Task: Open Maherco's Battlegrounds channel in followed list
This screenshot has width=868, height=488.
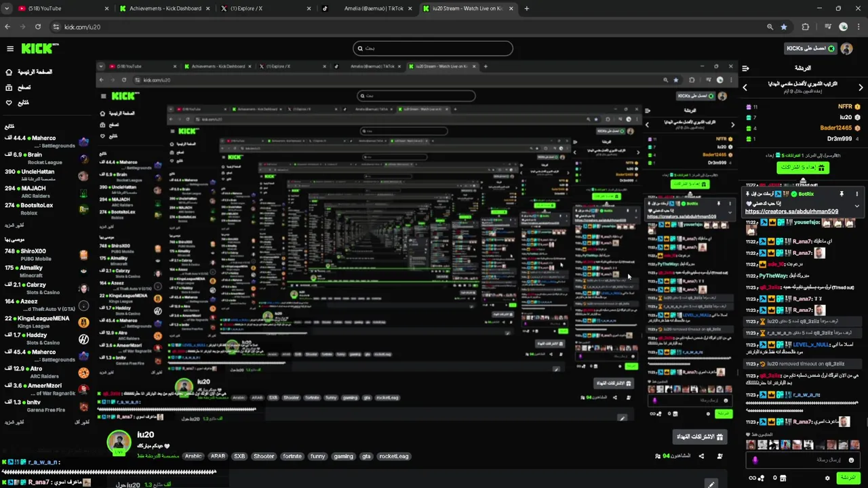Action: coord(46,142)
